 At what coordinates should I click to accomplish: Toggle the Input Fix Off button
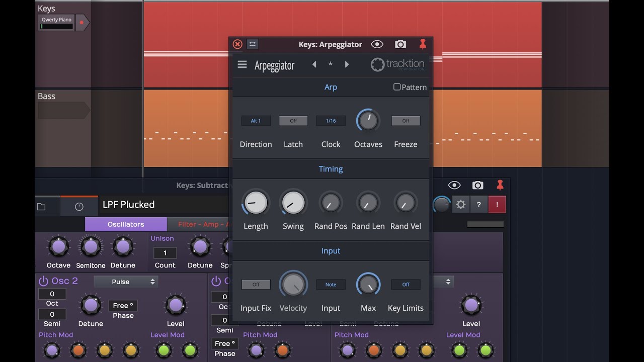256,285
